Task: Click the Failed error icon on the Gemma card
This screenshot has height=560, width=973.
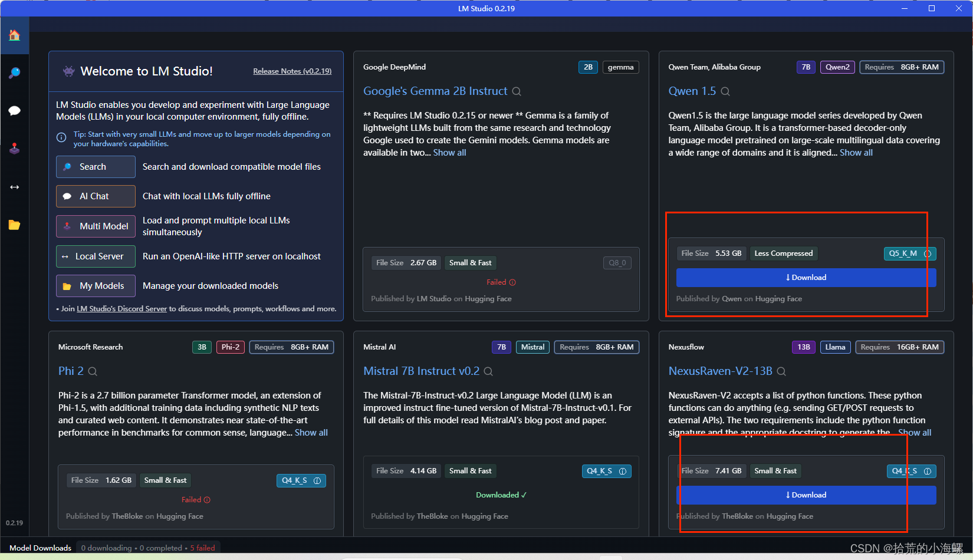Action: pyautogui.click(x=512, y=282)
